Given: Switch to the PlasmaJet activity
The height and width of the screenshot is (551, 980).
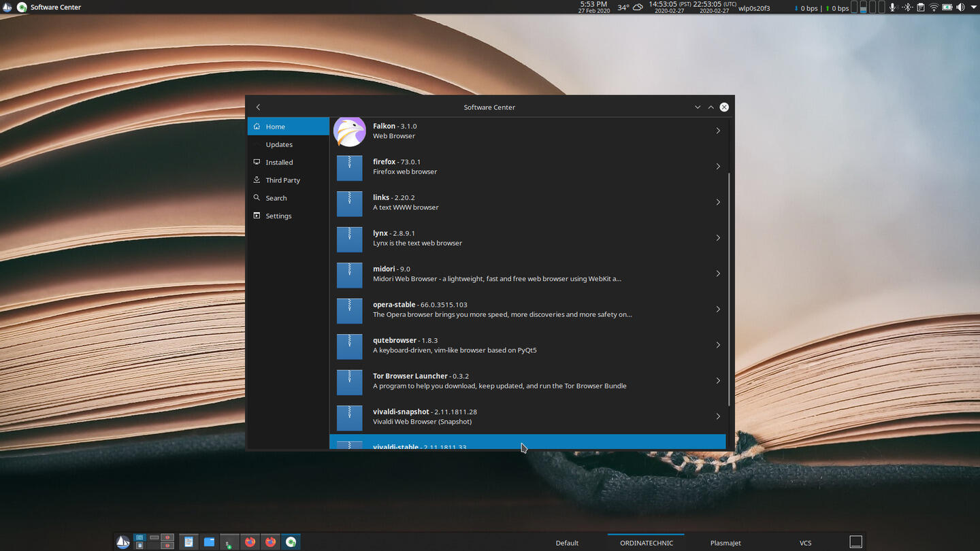Looking at the screenshot, I should pyautogui.click(x=725, y=543).
